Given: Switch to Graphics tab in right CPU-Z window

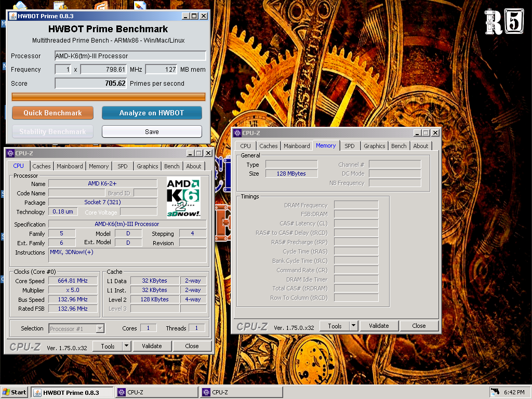Looking at the screenshot, I should [x=374, y=146].
